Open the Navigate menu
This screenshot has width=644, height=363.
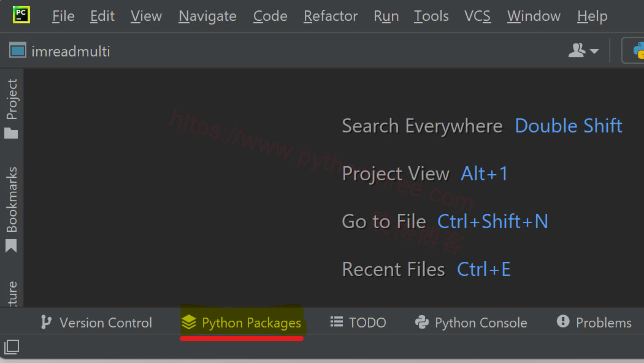point(207,16)
